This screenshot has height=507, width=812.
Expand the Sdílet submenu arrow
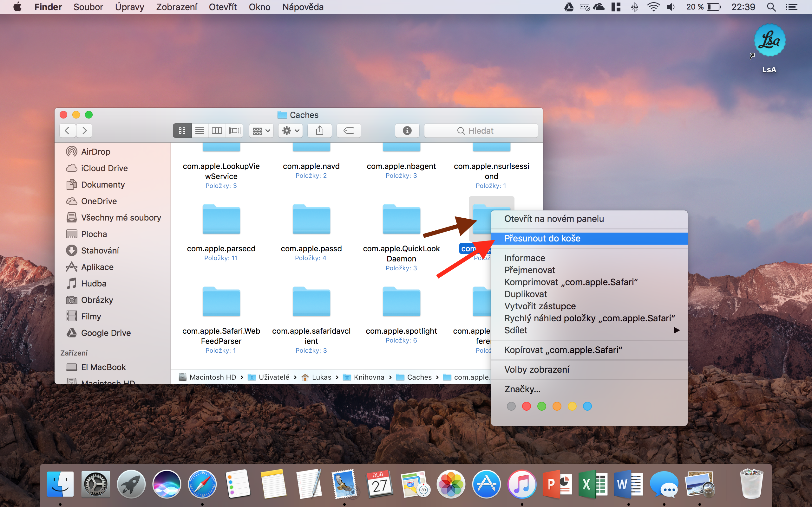point(677,330)
